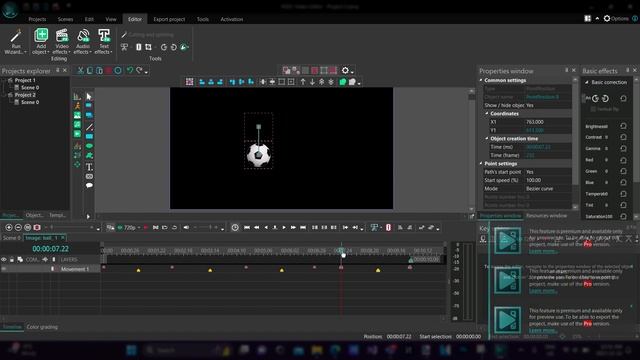Click the move down arrow icon above the preview
640x360 pixels.
(x=312, y=82)
